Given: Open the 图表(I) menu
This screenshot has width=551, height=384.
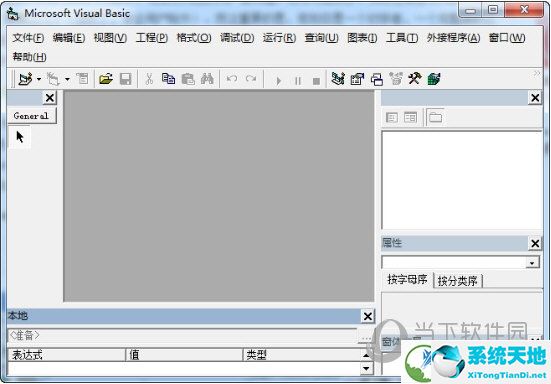Looking at the screenshot, I should [x=362, y=38].
